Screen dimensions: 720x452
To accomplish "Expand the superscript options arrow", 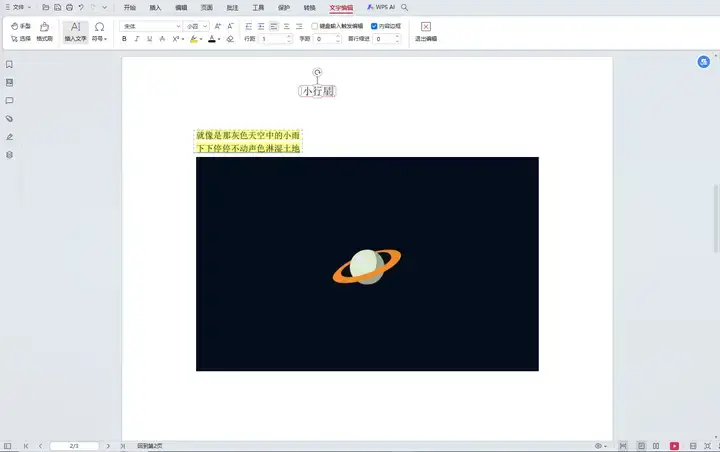I will (183, 39).
